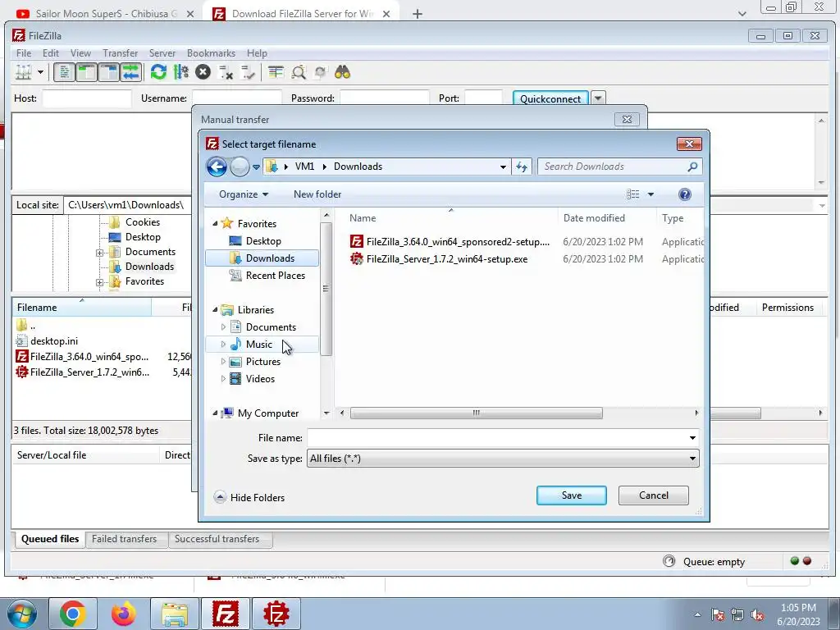
Task: Select FileZilla_3.64.0_win64_sponsored2-setup file in dialog
Action: (x=450, y=242)
